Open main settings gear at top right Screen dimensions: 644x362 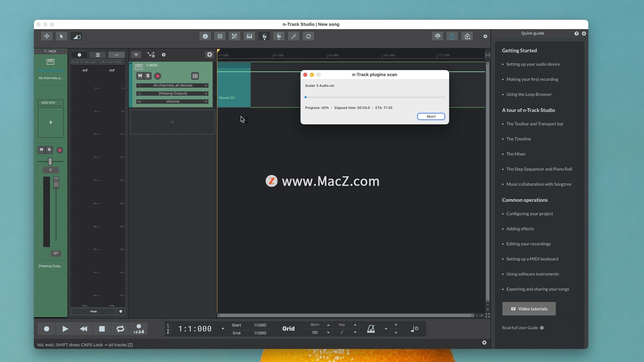pos(485,36)
